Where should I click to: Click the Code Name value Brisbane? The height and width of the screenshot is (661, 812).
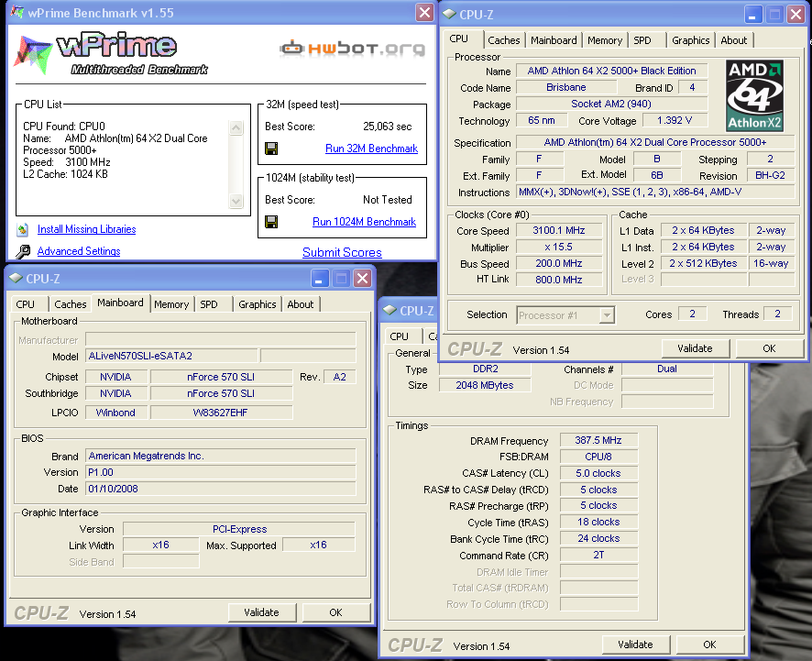pos(566,87)
